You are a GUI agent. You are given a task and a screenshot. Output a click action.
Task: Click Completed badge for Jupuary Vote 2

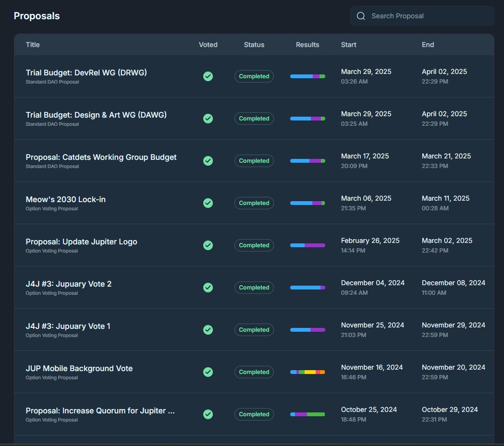pyautogui.click(x=254, y=288)
